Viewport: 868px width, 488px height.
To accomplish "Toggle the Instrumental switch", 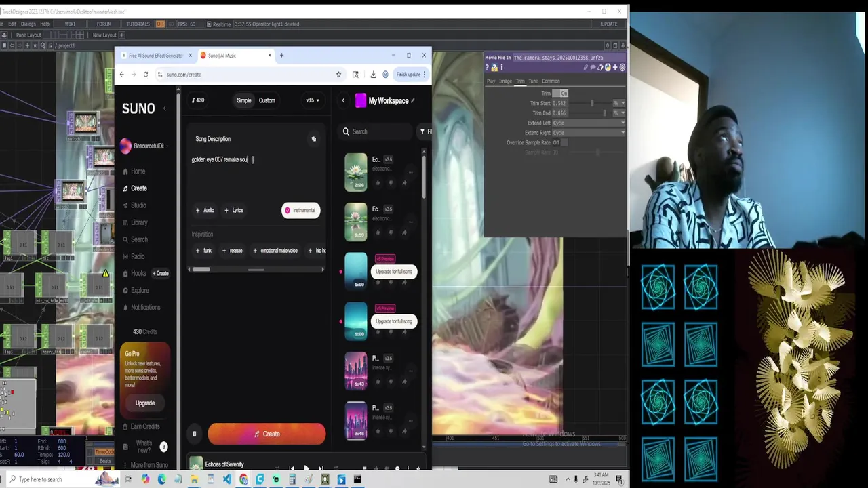I will point(300,210).
